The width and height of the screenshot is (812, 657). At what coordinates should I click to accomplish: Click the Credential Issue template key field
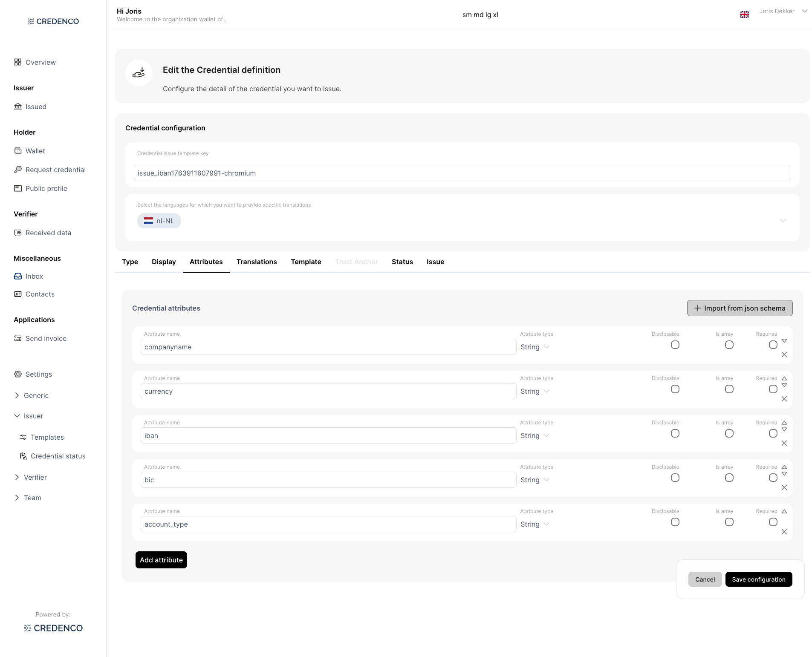(462, 173)
